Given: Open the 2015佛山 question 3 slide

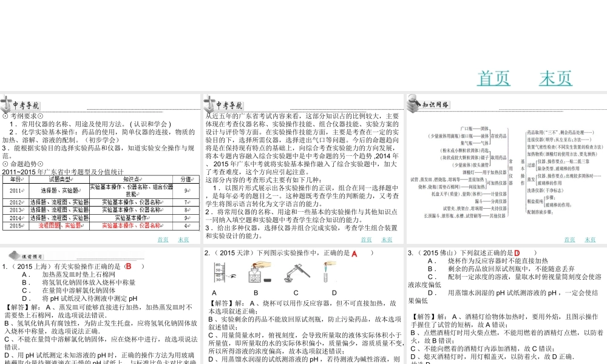Looking at the screenshot, I should (x=506, y=306).
